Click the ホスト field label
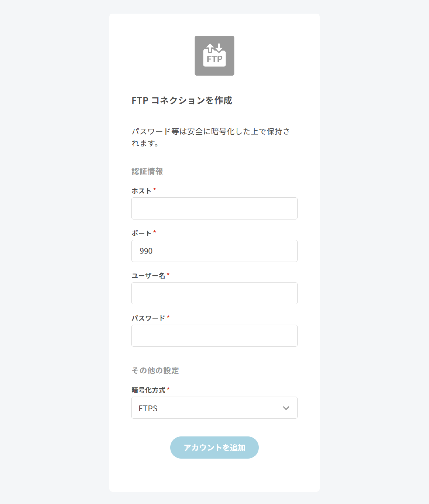Screen dimensions: 429x504 141,191
